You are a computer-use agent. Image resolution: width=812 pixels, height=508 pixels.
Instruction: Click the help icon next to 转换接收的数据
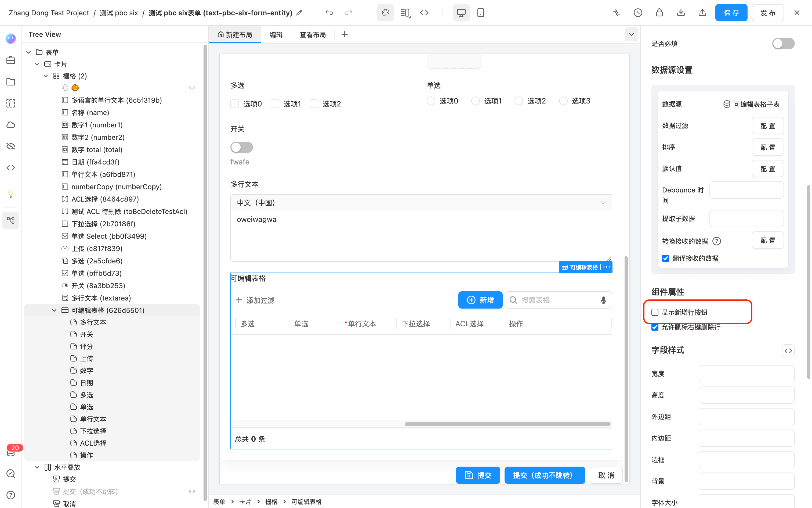point(716,241)
